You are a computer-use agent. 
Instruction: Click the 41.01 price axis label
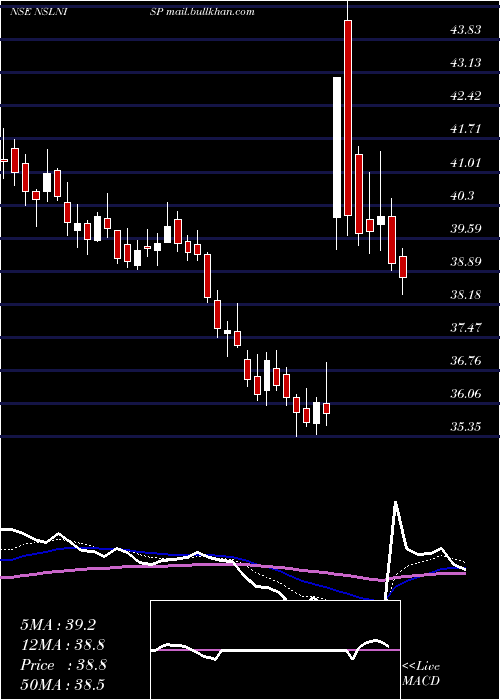[466, 162]
